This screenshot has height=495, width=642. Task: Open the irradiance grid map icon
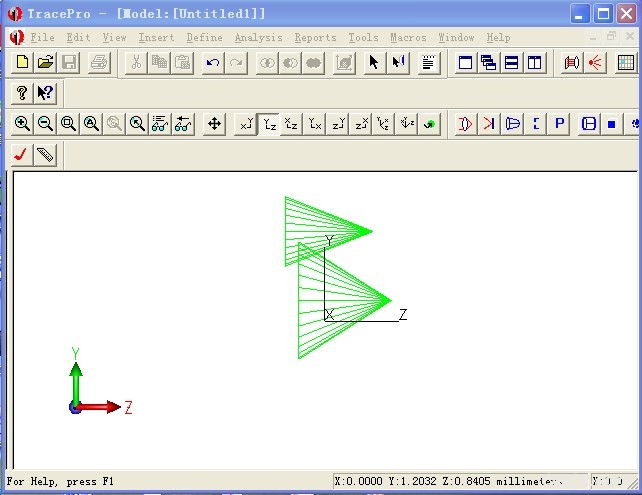[x=626, y=63]
